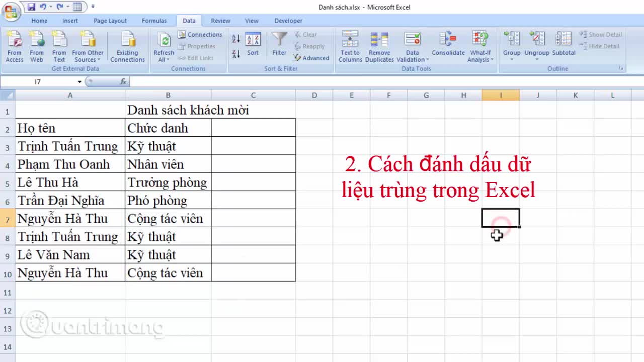Open the Review tab
Image resolution: width=644 pixels, height=362 pixels.
click(x=220, y=21)
